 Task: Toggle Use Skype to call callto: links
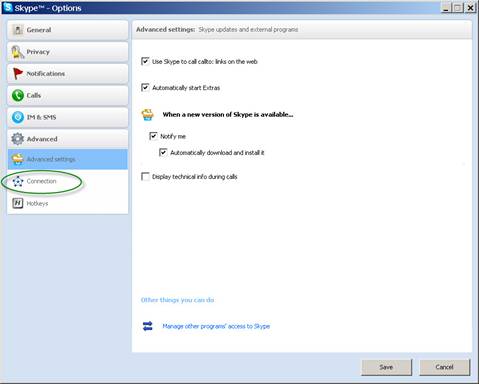click(145, 61)
